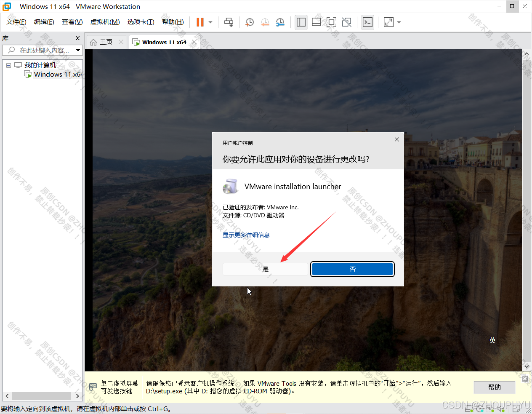Click the VMware installation launcher disc icon

tap(230, 186)
